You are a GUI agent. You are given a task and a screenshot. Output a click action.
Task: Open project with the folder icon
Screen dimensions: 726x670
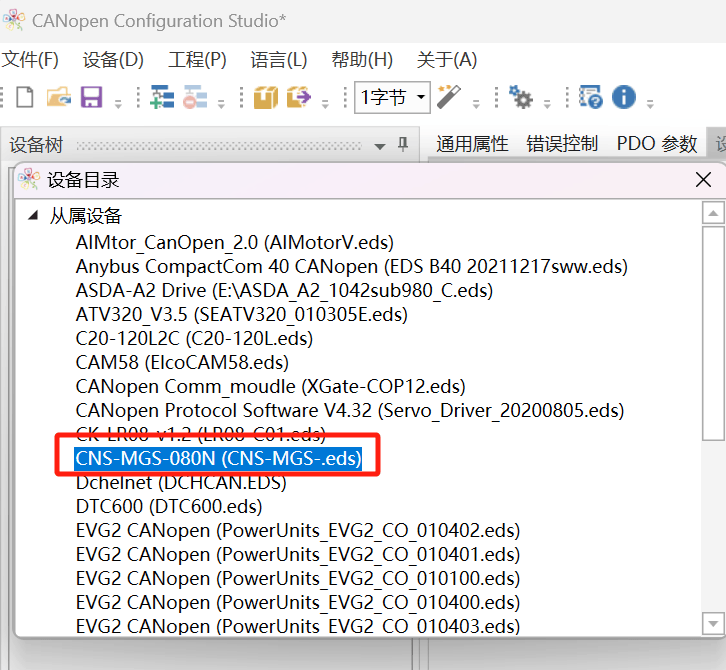(58, 97)
